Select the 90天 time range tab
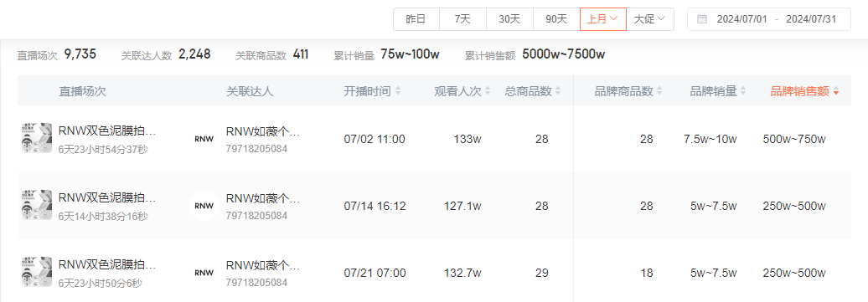Viewport: 868px width, 302px height. (x=556, y=19)
